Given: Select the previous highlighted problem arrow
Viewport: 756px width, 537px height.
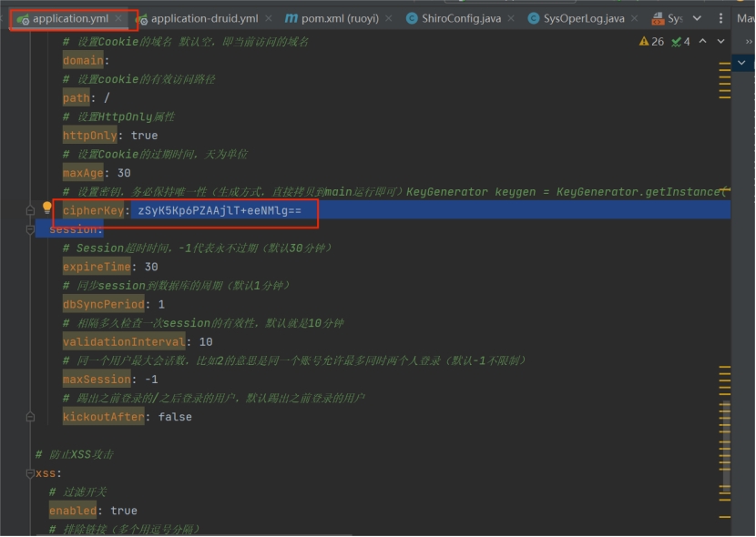Looking at the screenshot, I should 701,42.
